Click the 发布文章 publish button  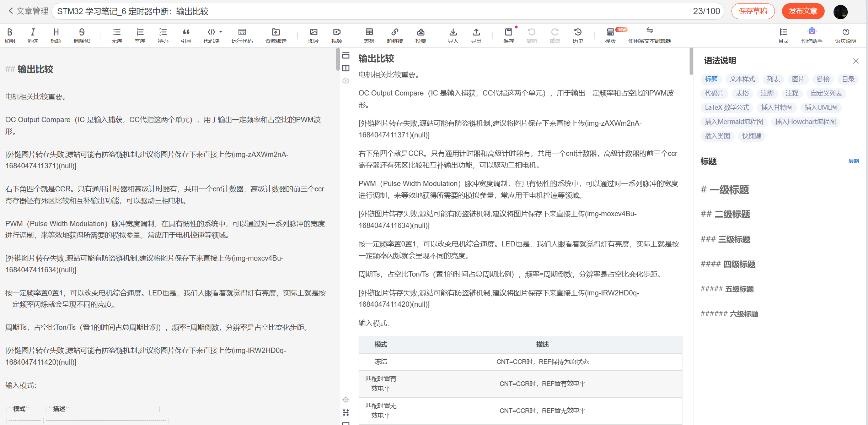coord(803,11)
